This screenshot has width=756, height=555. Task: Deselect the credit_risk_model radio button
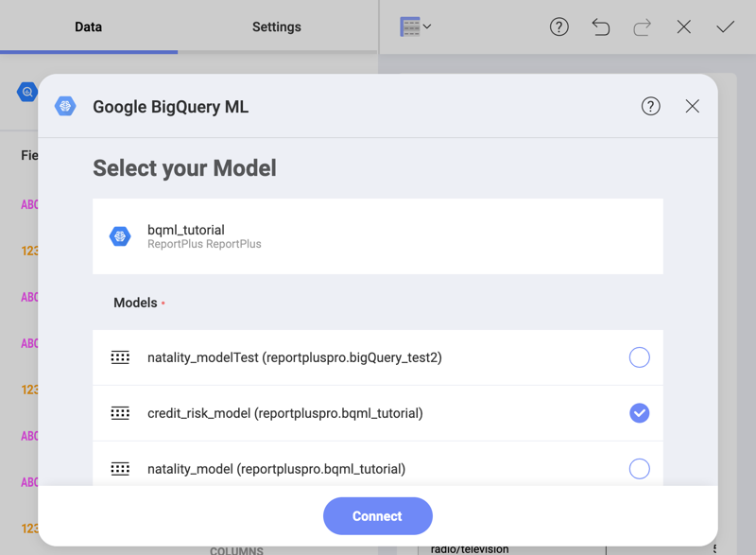click(x=640, y=413)
